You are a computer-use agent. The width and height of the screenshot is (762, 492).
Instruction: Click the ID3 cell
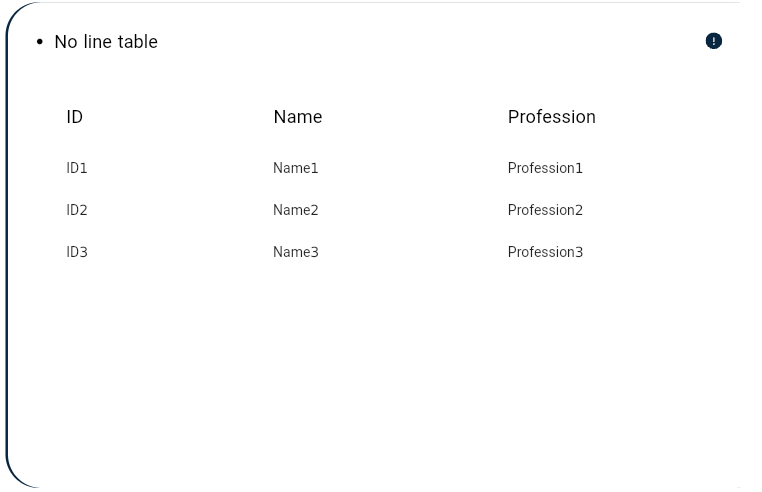click(77, 252)
